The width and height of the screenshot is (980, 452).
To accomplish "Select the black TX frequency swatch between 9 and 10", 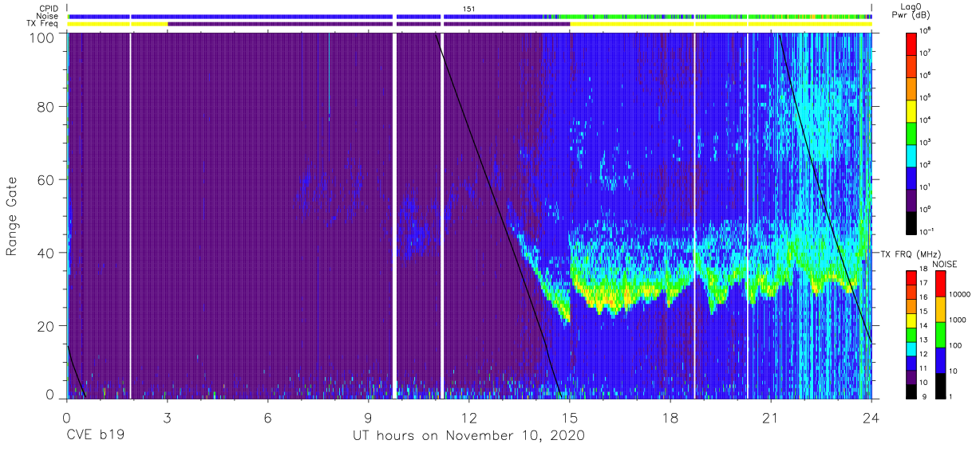I will click(x=912, y=391).
